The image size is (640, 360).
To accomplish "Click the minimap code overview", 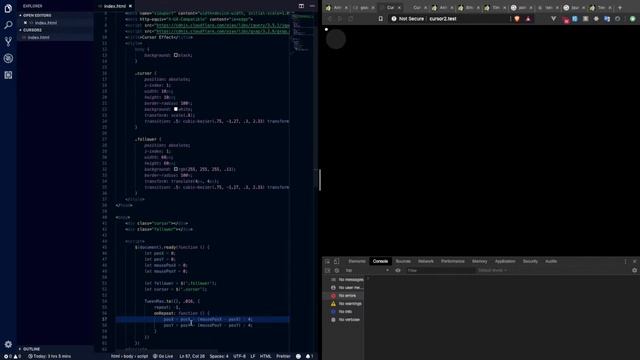I will 302,33.
